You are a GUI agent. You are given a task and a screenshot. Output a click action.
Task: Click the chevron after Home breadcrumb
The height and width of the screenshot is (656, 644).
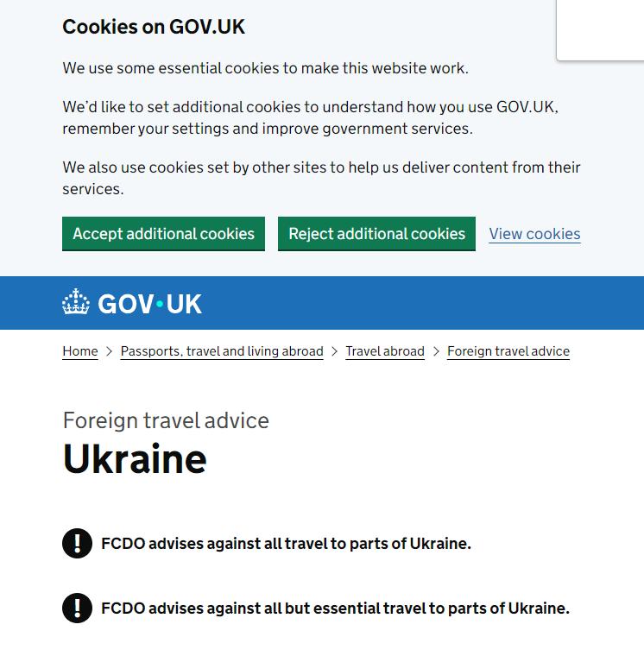(110, 351)
